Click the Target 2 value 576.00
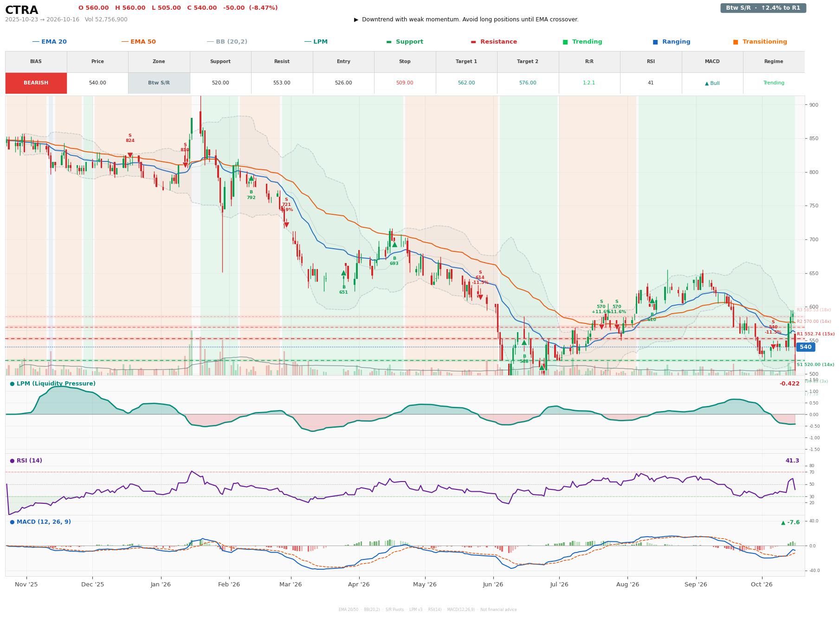 pyautogui.click(x=528, y=83)
